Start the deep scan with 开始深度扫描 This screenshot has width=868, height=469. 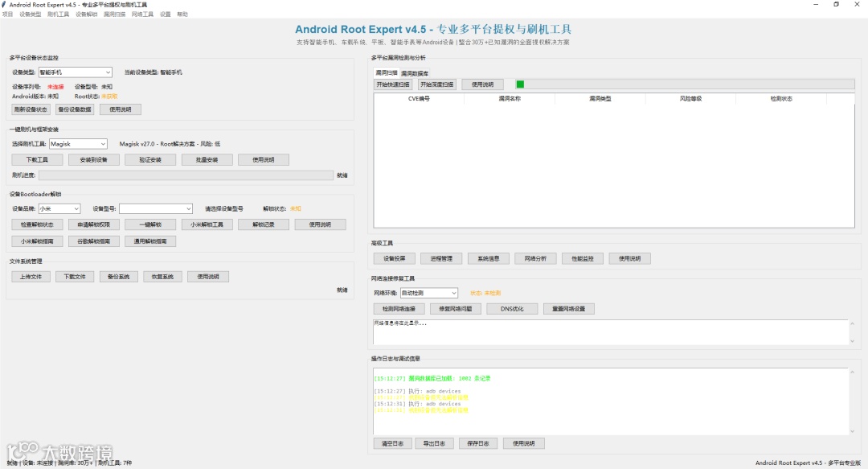point(436,84)
